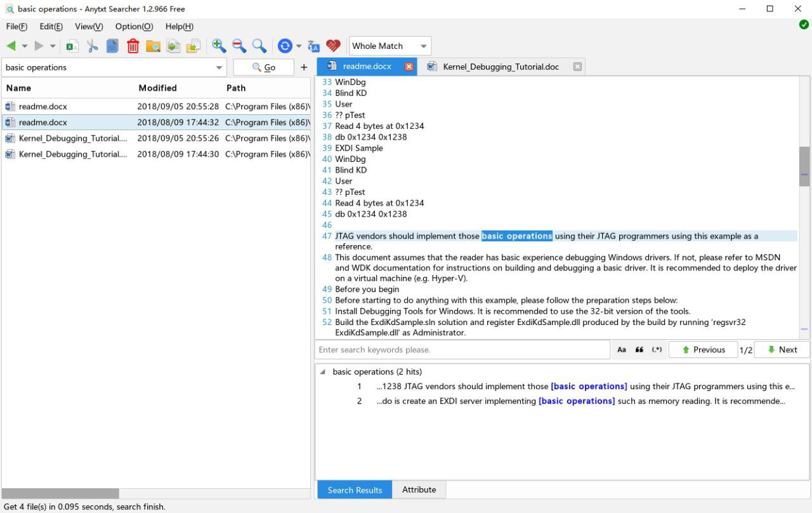Image resolution: width=812 pixels, height=513 pixels.
Task: Enable whole word quote match toggle
Action: pyautogui.click(x=639, y=349)
